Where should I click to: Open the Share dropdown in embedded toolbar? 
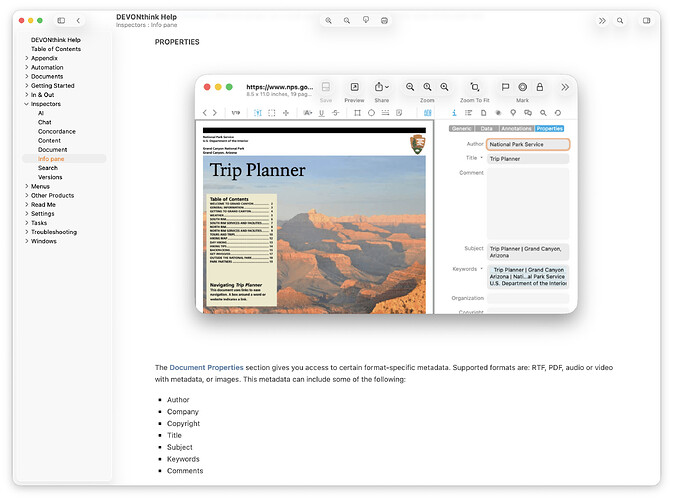point(381,87)
